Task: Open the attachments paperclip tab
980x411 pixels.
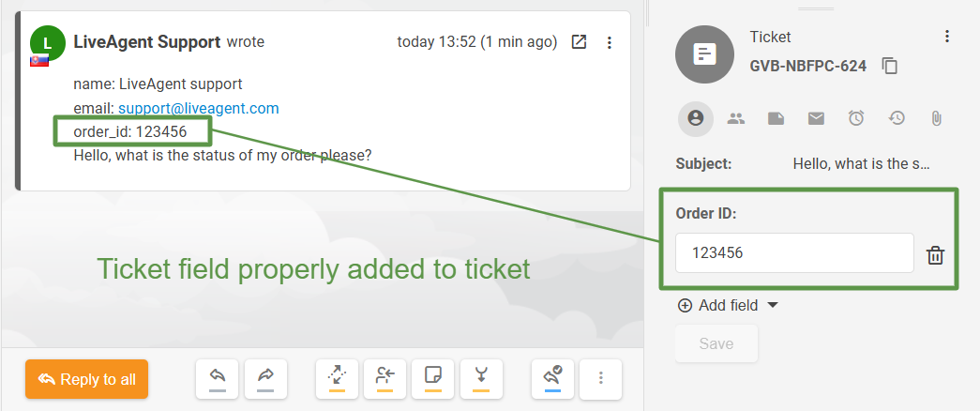Action: pyautogui.click(x=936, y=118)
